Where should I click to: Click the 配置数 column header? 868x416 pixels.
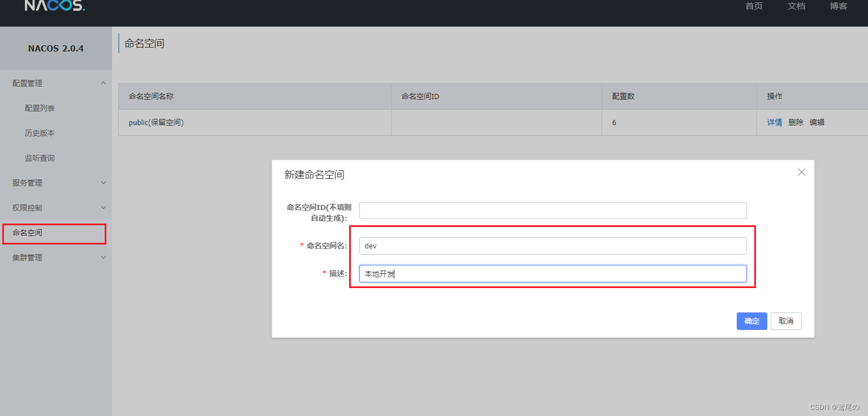click(680, 96)
